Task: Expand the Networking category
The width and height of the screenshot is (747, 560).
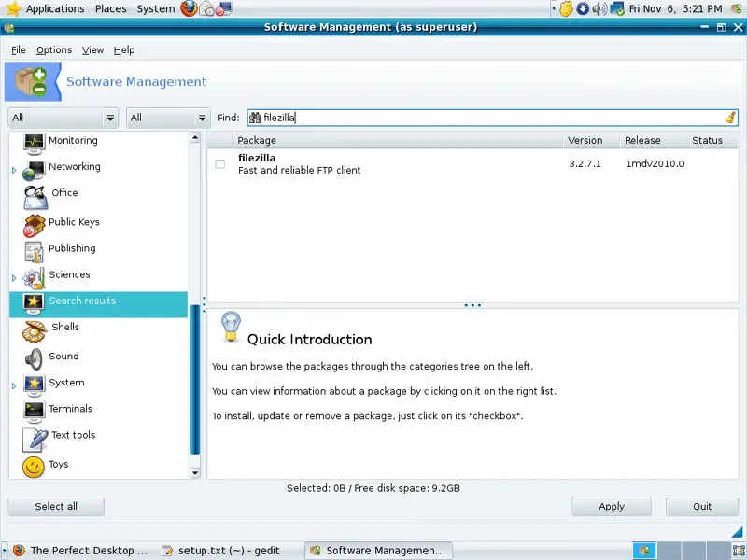Action: point(14,170)
